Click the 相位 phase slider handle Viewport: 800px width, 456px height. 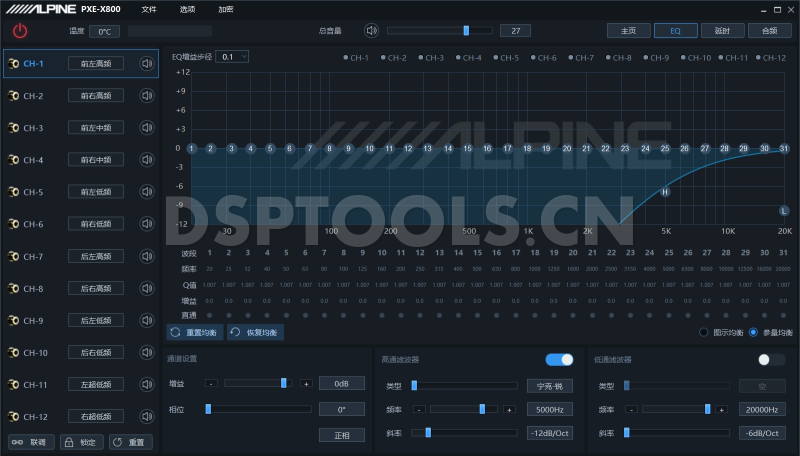click(x=208, y=409)
